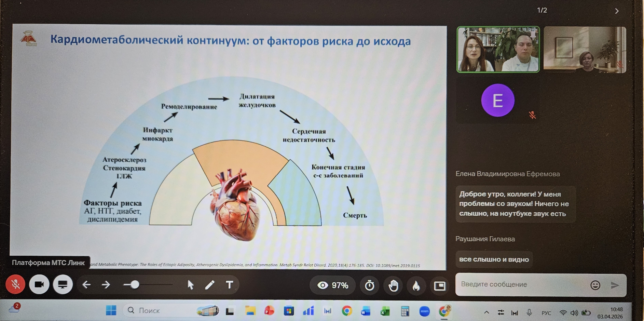Viewport: 644px width, 321px height.
Task: Open the timer stopwatch icon
Action: (369, 285)
